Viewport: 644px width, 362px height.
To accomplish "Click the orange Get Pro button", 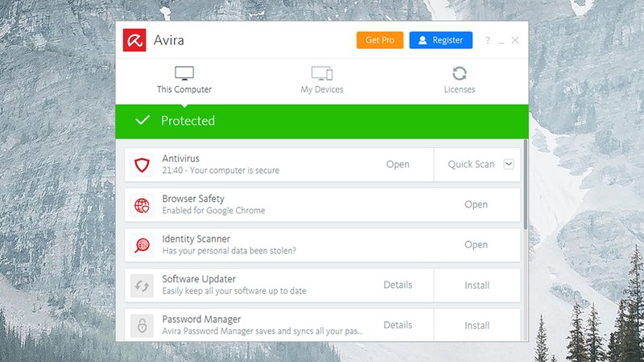I will (380, 40).
